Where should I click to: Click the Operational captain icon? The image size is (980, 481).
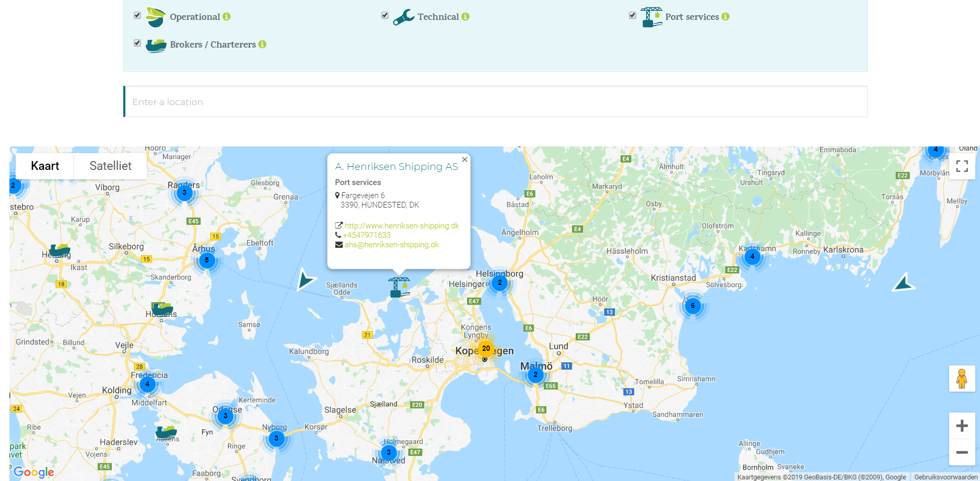[156, 17]
